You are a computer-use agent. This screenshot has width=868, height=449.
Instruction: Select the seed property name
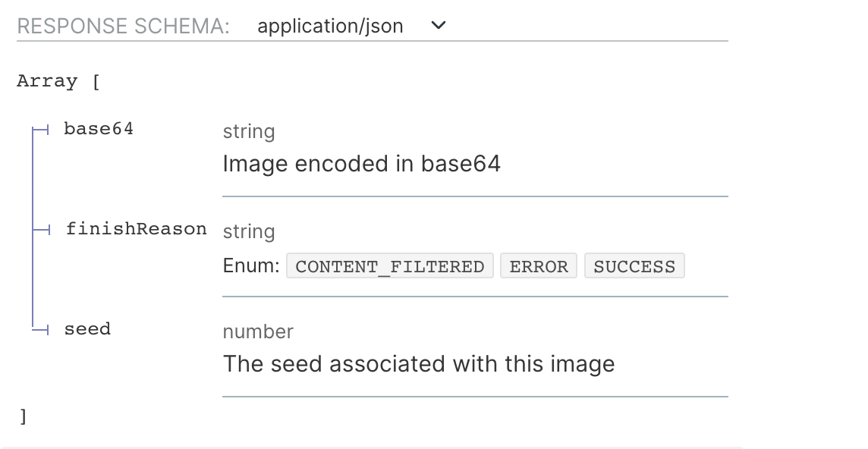click(x=87, y=329)
